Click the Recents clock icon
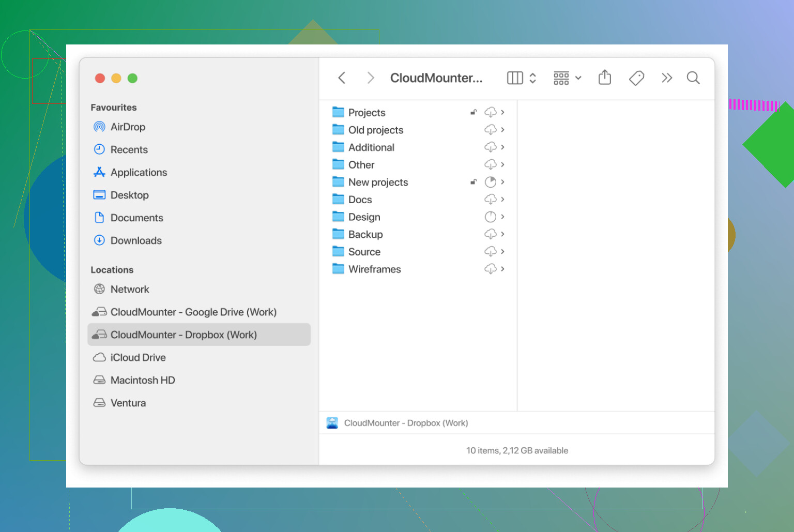794x532 pixels. point(99,149)
